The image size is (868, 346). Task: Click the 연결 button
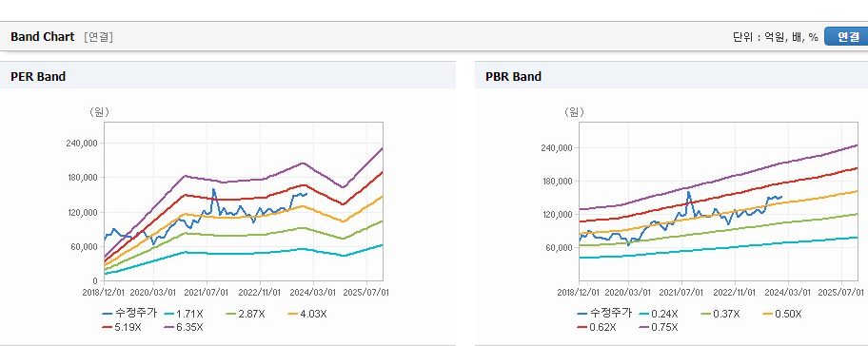[846, 36]
